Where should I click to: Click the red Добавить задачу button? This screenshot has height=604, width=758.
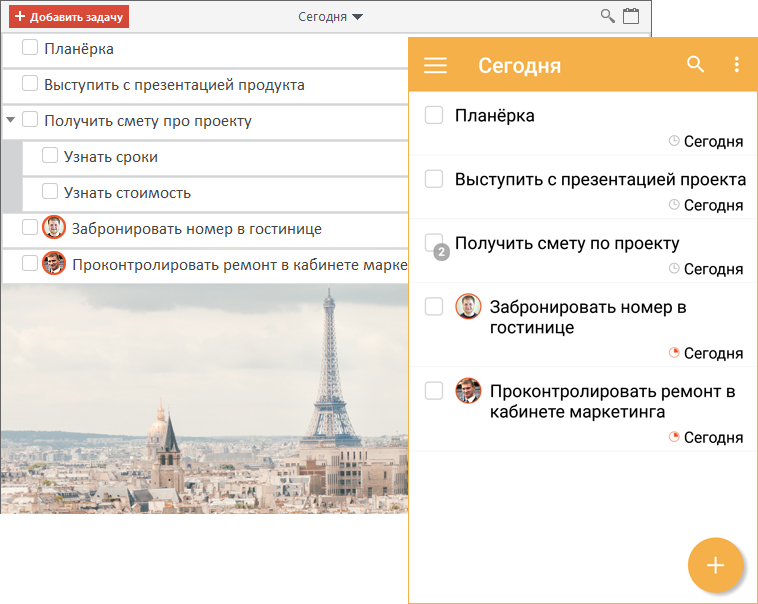click(69, 17)
